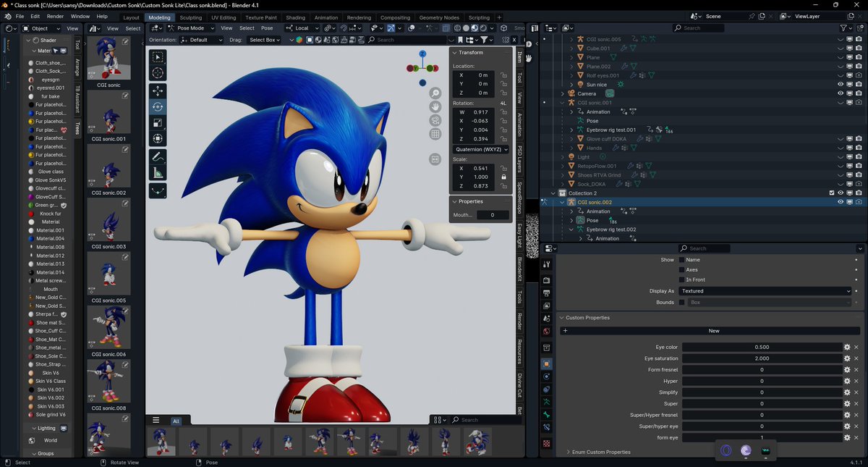Click the All filter in asset browser
The image size is (868, 467).
176,421
